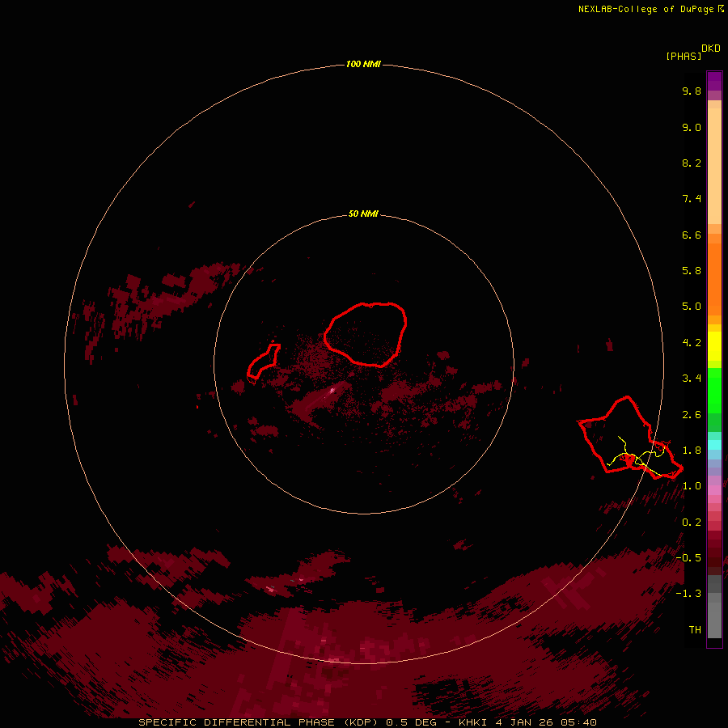Click the NEXLAB-College of DuPage credit text
728x728 pixels.
[x=648, y=9]
